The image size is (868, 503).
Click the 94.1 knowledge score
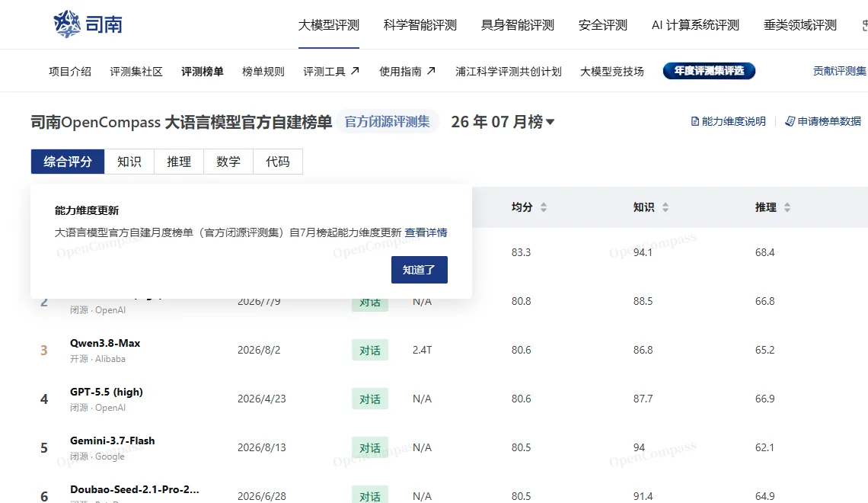[x=643, y=252]
